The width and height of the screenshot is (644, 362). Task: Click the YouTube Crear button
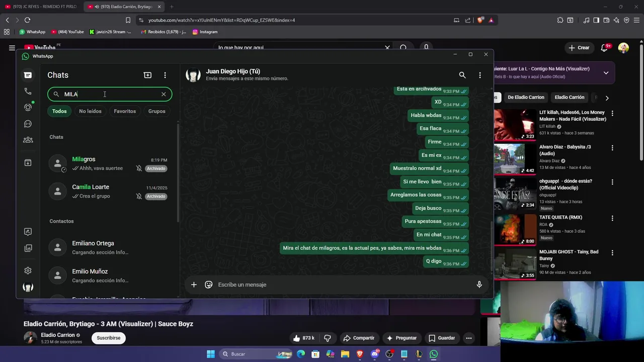tap(579, 48)
